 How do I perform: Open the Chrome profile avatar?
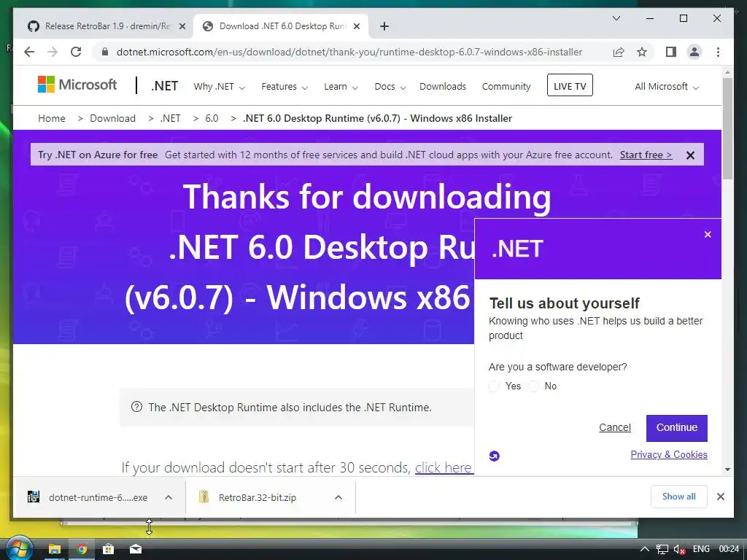694,52
